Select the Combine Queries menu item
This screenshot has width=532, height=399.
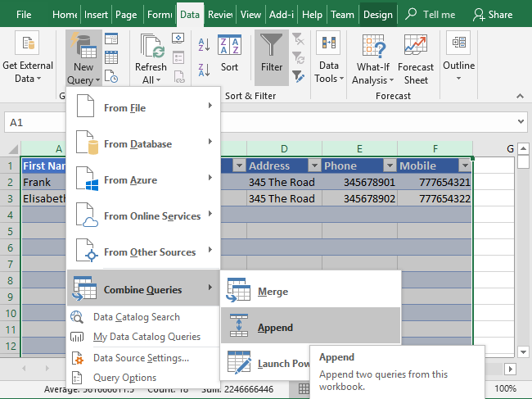(143, 288)
